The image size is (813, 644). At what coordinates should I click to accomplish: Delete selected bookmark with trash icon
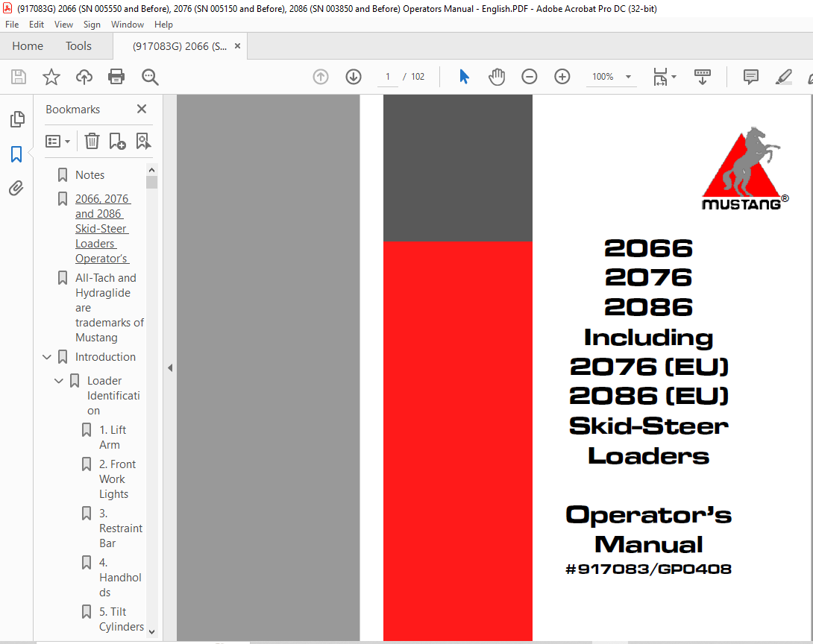point(92,141)
